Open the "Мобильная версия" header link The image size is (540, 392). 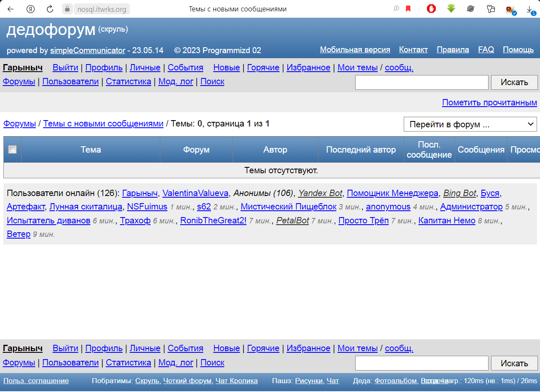355,50
